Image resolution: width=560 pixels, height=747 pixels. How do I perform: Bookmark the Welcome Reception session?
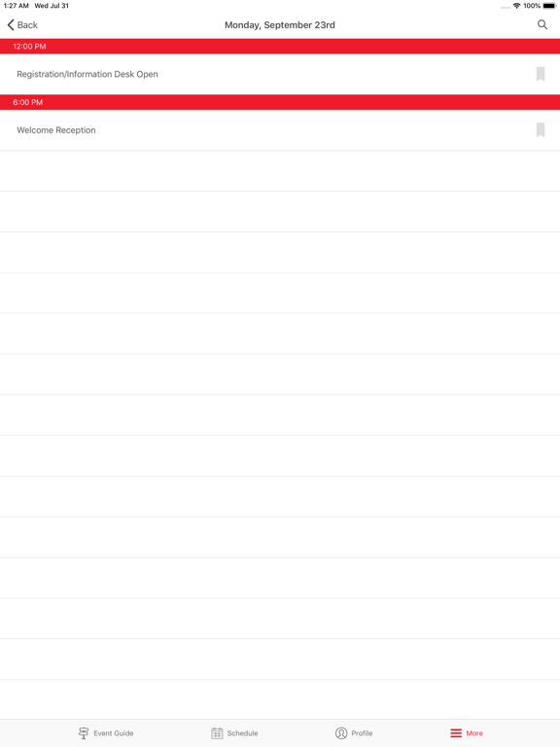(x=540, y=129)
